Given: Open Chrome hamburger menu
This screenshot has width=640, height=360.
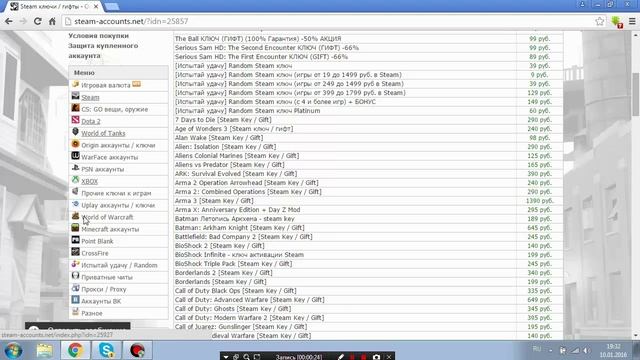Looking at the screenshot, I should pos(632,21).
